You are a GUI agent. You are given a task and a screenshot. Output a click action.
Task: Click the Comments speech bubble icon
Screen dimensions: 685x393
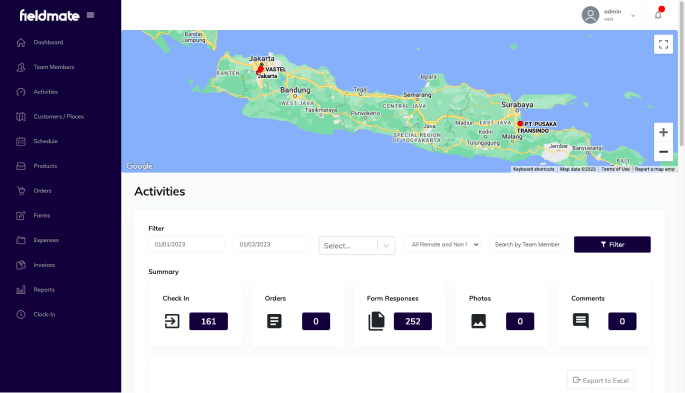click(x=581, y=321)
